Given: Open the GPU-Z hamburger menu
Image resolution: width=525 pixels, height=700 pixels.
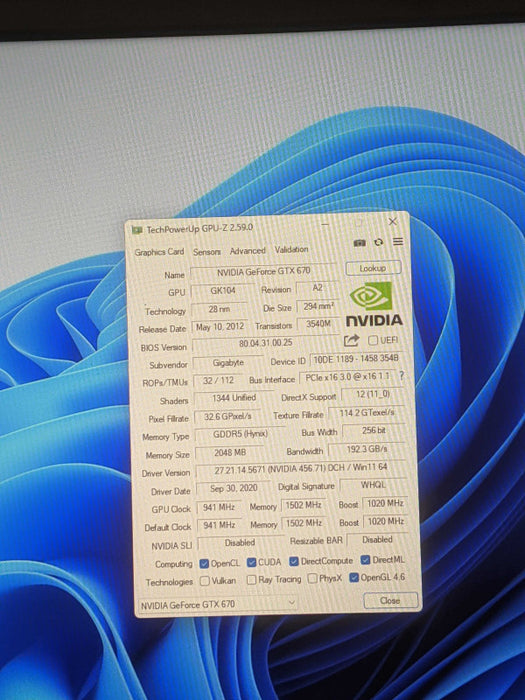Looking at the screenshot, I should (398, 242).
